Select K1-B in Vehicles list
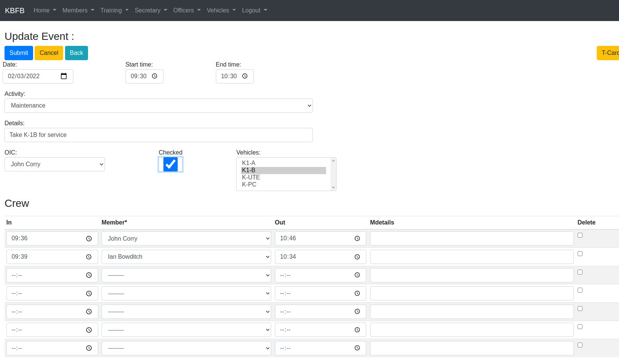The height and width of the screenshot is (364, 619). click(284, 170)
